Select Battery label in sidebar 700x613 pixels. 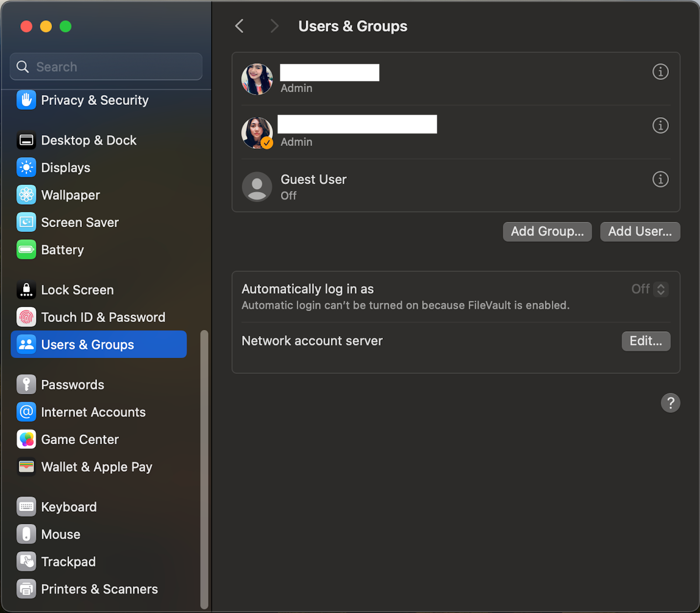63,250
